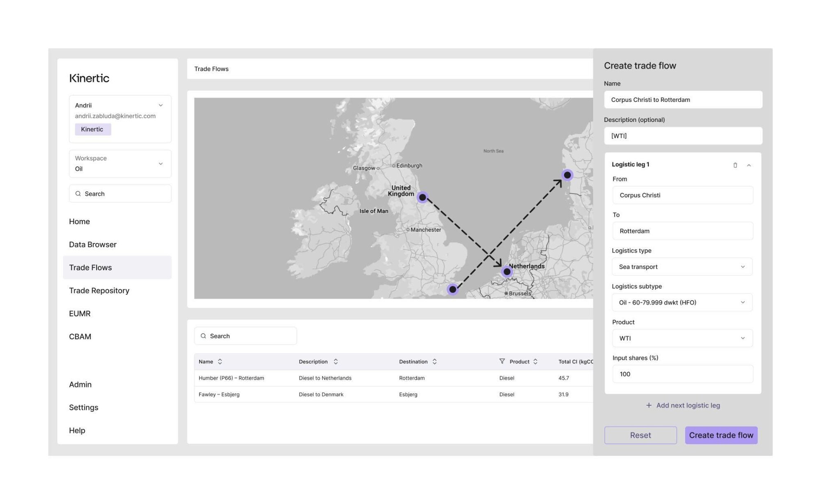The height and width of the screenshot is (504, 821).
Task: Click the Reset button
Action: click(x=640, y=435)
